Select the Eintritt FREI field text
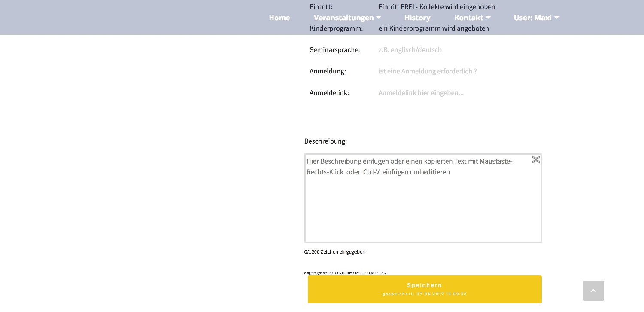 437,7
